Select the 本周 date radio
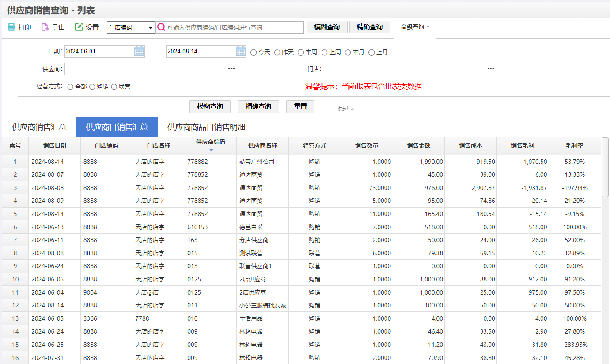 point(301,52)
